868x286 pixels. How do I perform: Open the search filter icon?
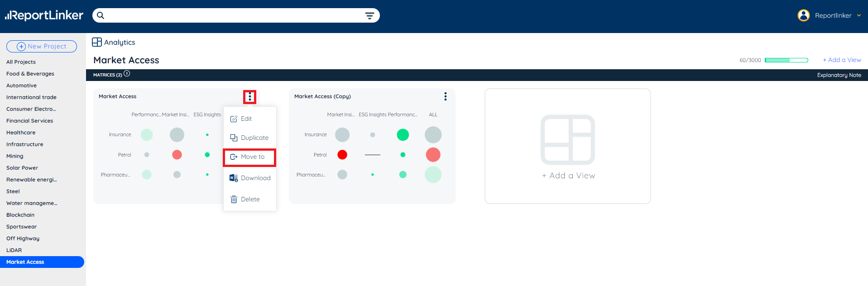(x=369, y=16)
